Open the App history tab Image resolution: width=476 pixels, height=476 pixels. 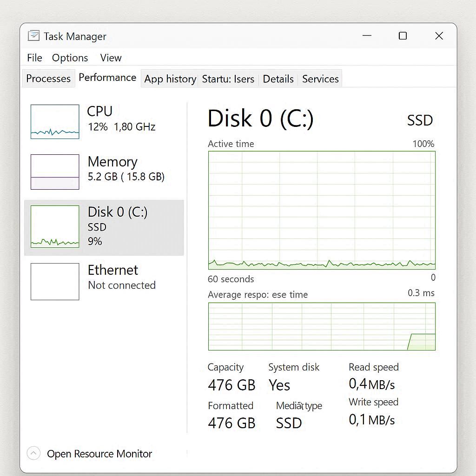[x=170, y=79]
